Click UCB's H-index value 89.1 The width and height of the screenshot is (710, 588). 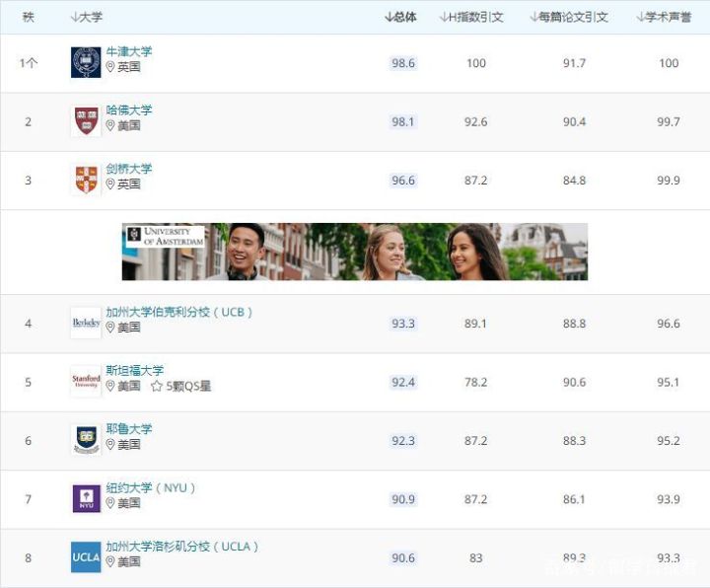coord(476,324)
